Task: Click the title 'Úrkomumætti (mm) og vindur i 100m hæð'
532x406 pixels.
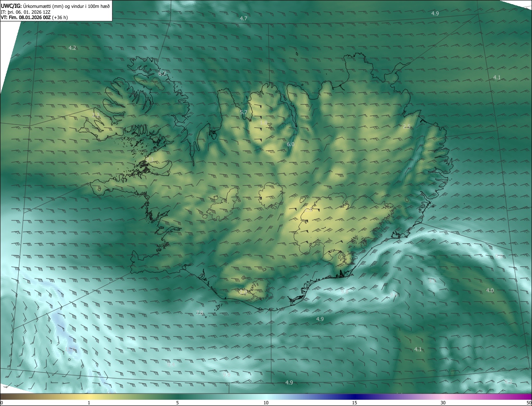Action: pyautogui.click(x=66, y=5)
